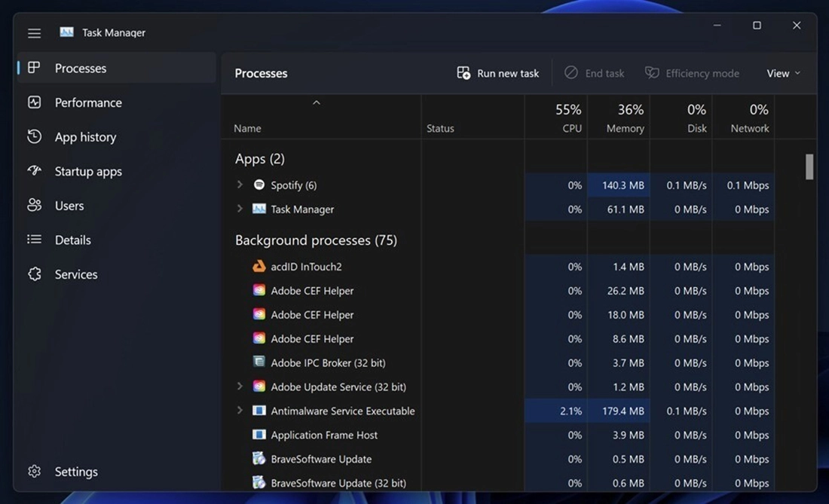829x504 pixels.
Task: Click Spotify network value 0.1 Mbps
Action: point(748,185)
